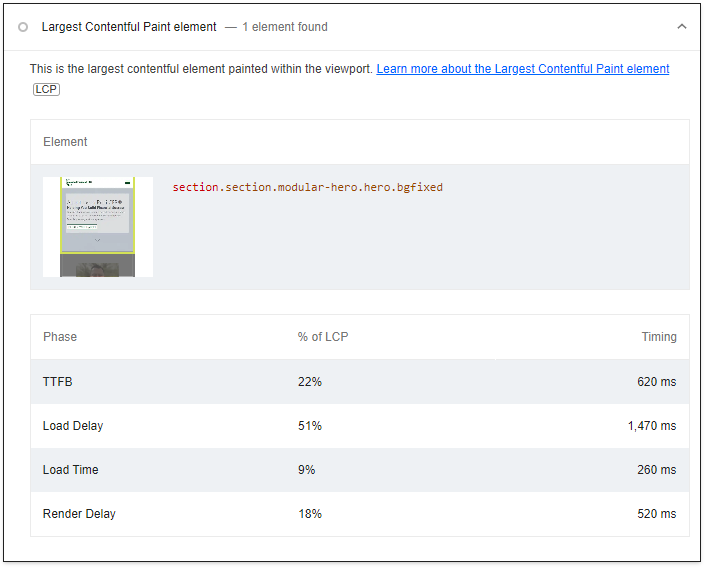Click the % of LCP column header
Viewport: 708px width, 569px height.
324,338
